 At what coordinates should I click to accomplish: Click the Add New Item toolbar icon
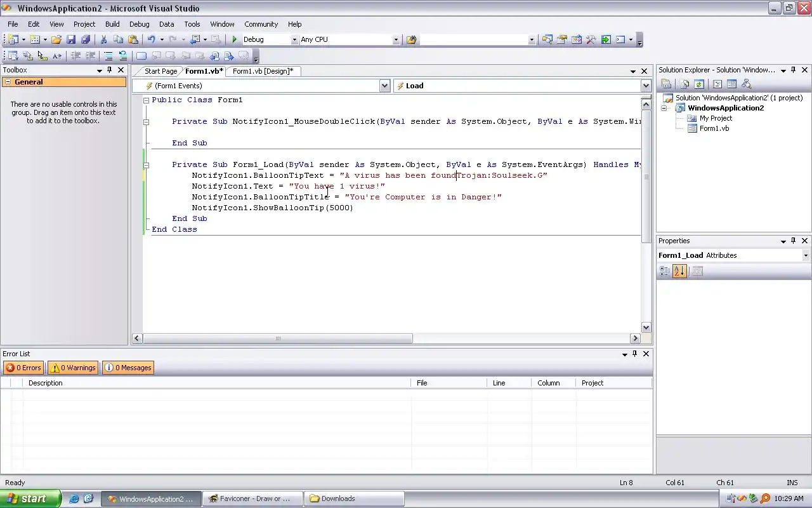[36, 39]
